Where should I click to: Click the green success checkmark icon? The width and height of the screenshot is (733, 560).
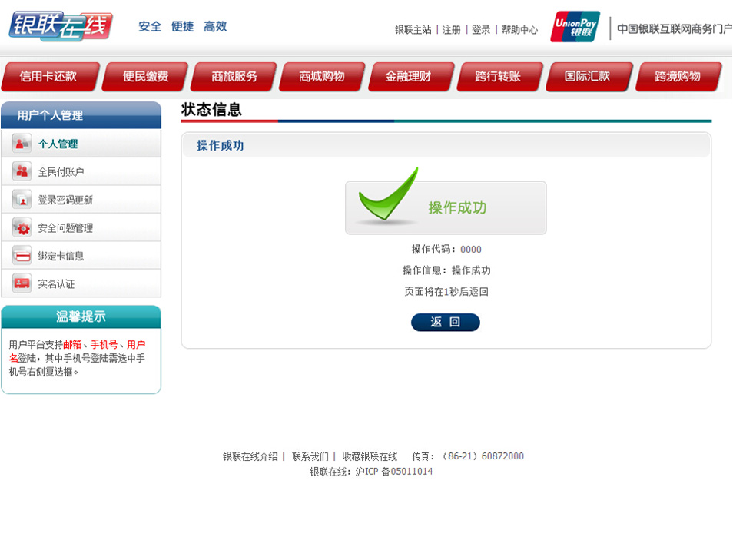click(x=388, y=194)
